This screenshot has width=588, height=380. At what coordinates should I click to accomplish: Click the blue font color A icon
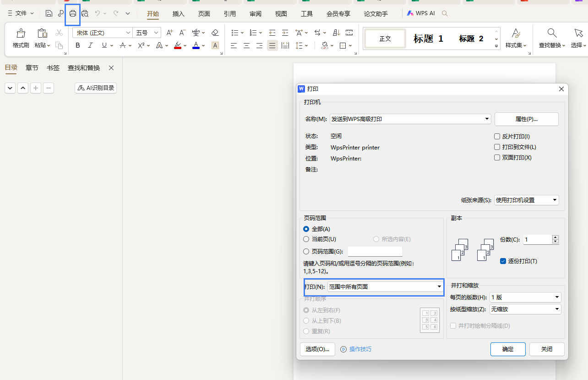196,45
